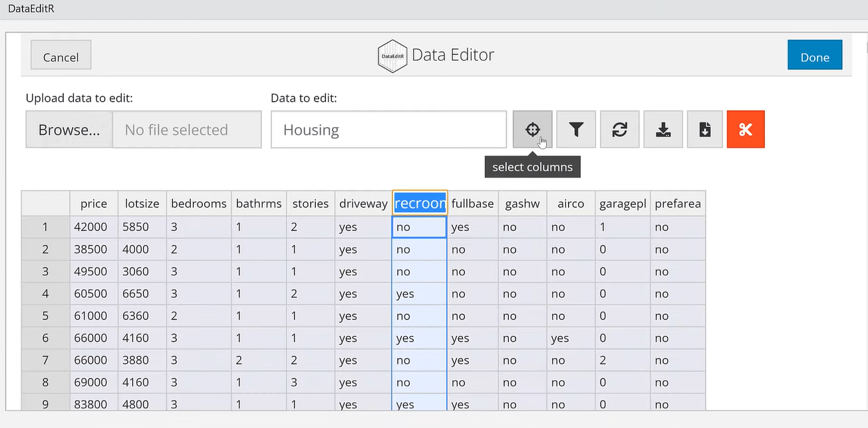Select row header number 4
Viewport: 868px width, 428px height.
(x=45, y=294)
